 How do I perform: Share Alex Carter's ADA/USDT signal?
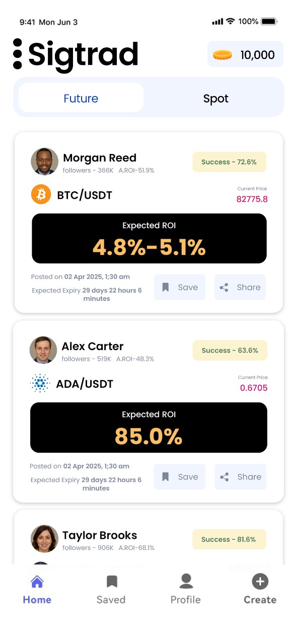point(241,477)
